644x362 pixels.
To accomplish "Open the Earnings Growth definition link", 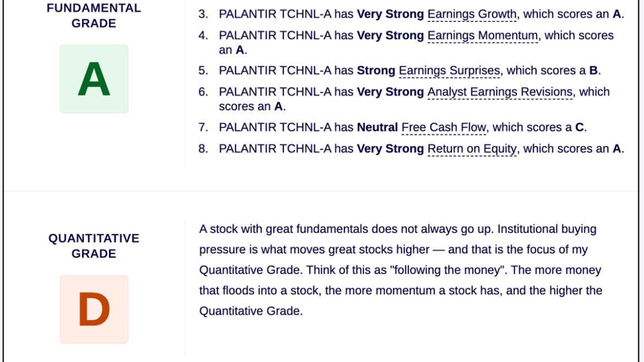I will (x=472, y=14).
